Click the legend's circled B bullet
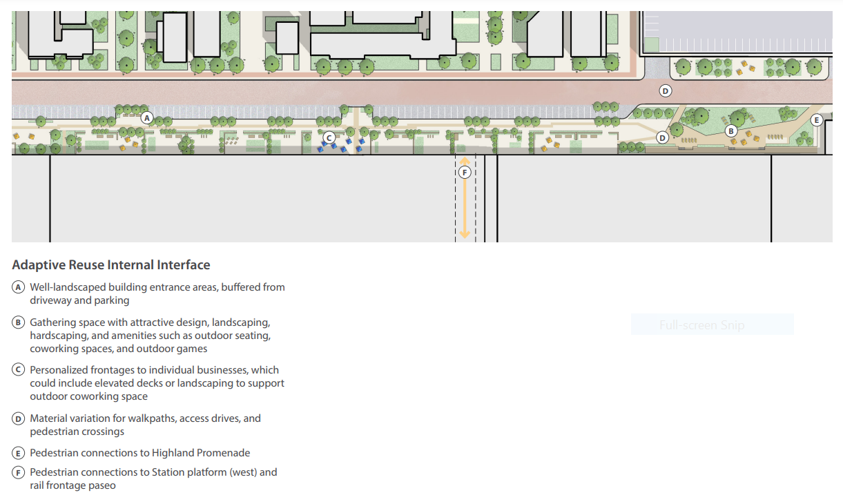Screen dimensions: 843x504 (x=19, y=322)
